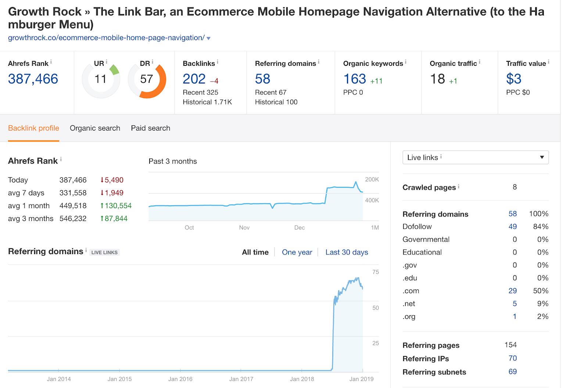The height and width of the screenshot is (388, 588).
Task: Show the Backlinks info icon
Action: click(x=218, y=62)
